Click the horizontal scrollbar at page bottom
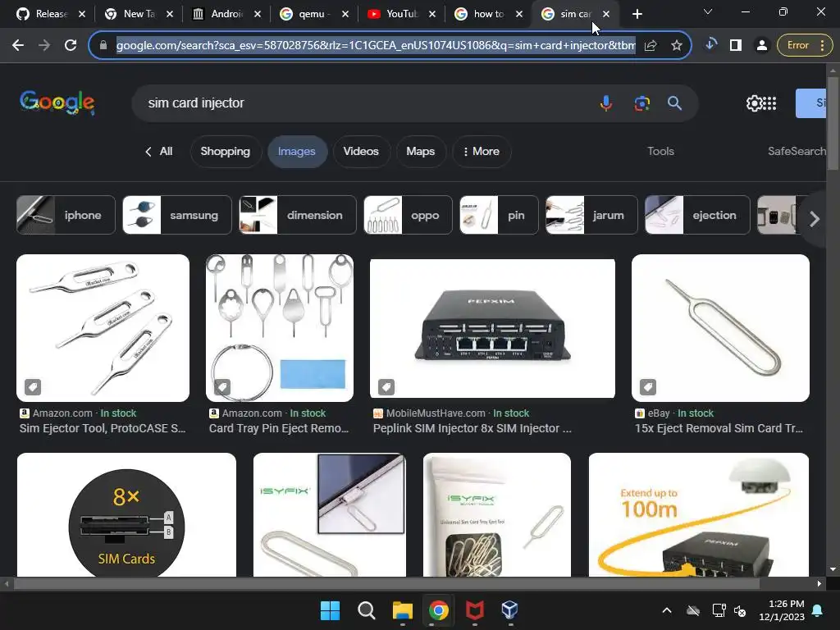The width and height of the screenshot is (840, 630). 386,584
